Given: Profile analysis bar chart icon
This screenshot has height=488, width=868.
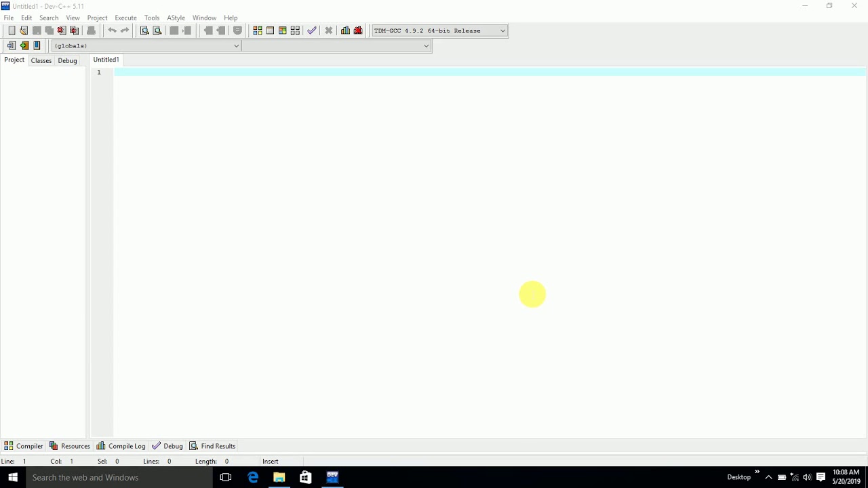Looking at the screenshot, I should 346,30.
